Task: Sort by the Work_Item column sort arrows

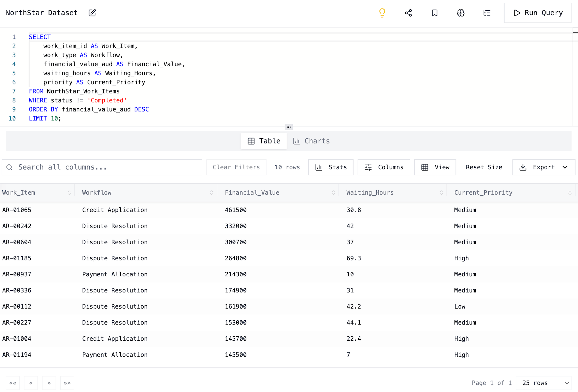Action: [x=69, y=193]
